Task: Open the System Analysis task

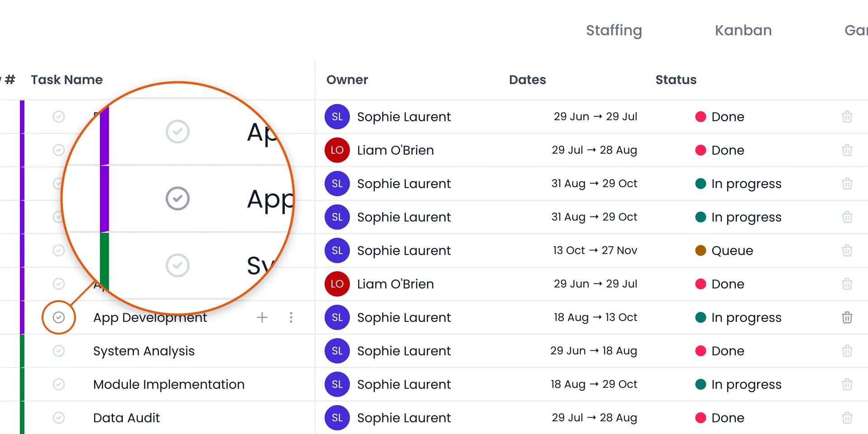Action: pos(144,351)
